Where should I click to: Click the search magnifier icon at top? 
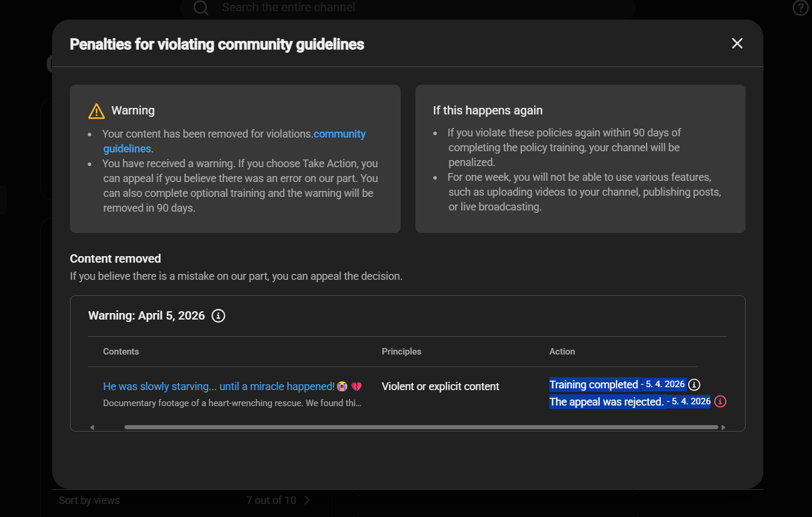click(201, 7)
